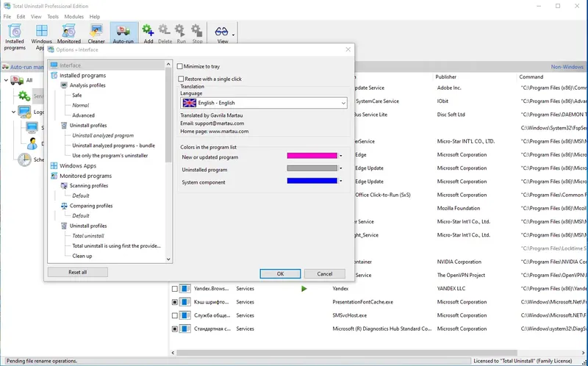This screenshot has height=366, width=588.
Task: Open Analysis profiles tree node
Action: (87, 85)
